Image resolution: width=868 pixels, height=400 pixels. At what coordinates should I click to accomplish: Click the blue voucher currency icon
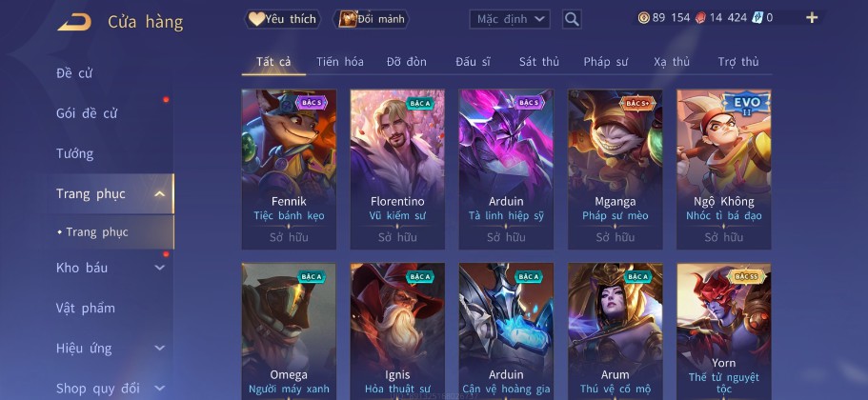(757, 18)
